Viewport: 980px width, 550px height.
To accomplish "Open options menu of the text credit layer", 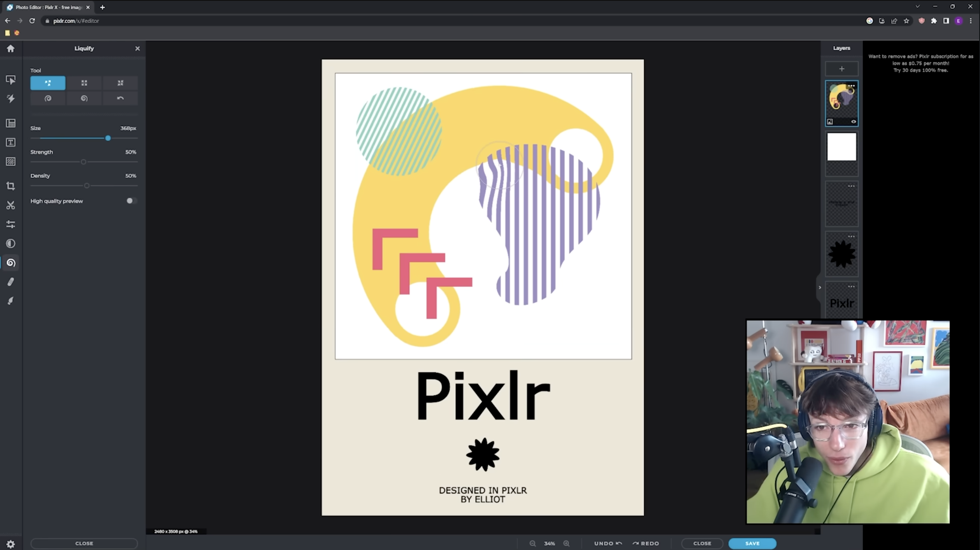I will coord(852,186).
